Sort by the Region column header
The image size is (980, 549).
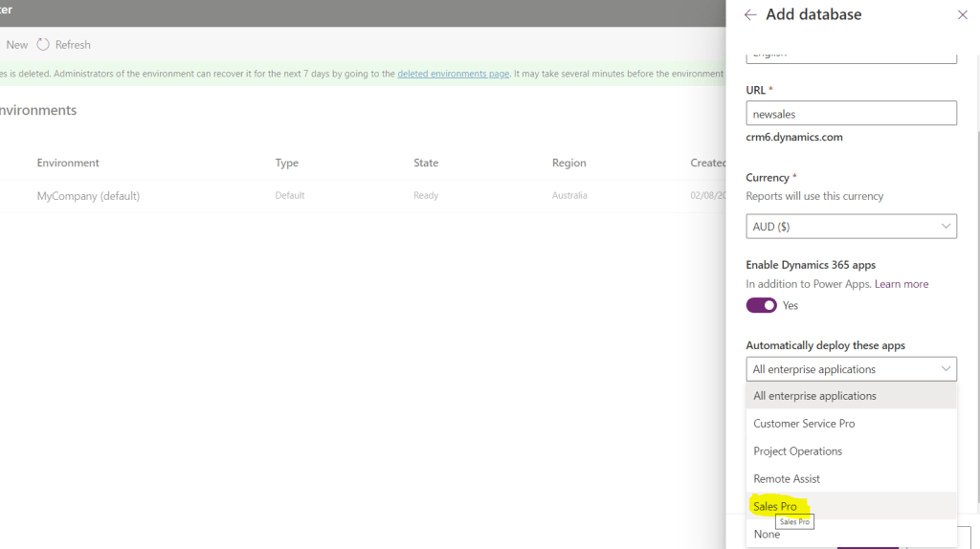tap(568, 164)
